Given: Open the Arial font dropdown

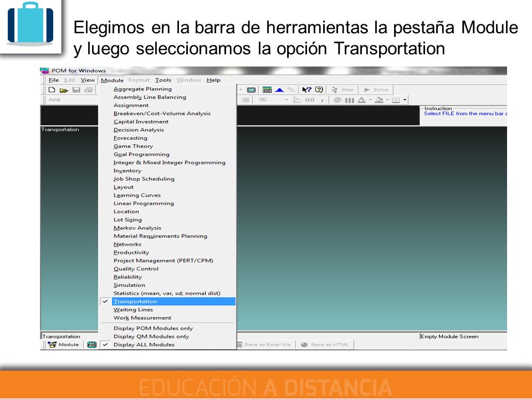Looking at the screenshot, I should tap(71, 99).
